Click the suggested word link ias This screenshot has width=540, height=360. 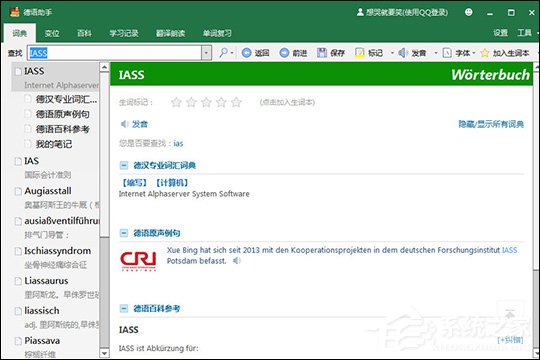[x=178, y=143]
